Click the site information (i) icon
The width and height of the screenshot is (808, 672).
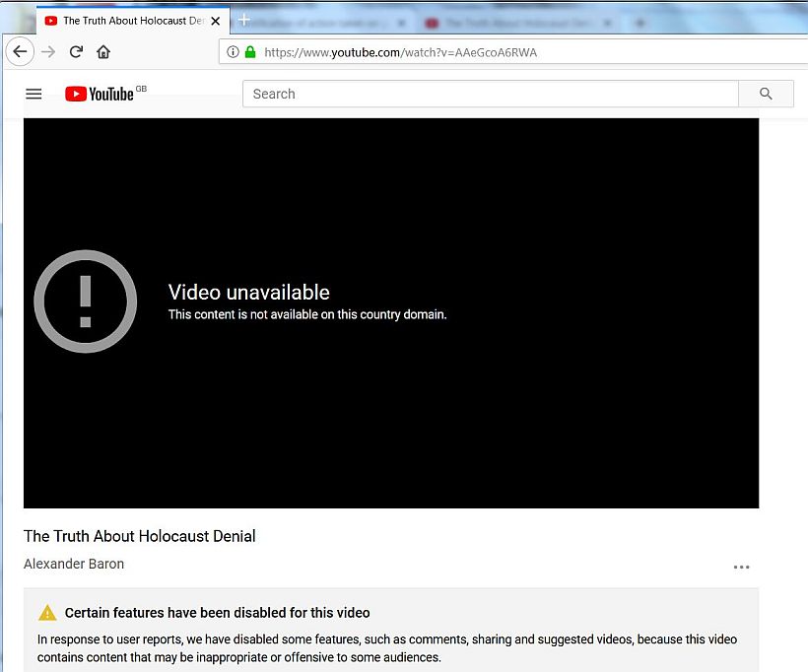[x=234, y=52]
